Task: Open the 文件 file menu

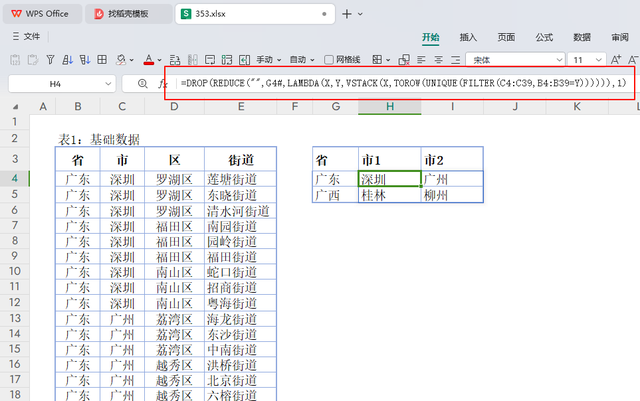Action: [x=26, y=36]
